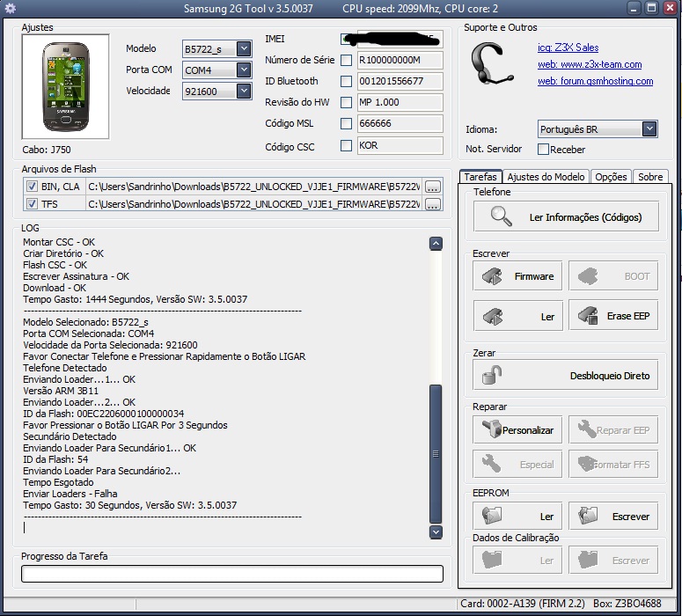Open the Porta COM dropdown
The height and width of the screenshot is (616, 682).
[244, 70]
